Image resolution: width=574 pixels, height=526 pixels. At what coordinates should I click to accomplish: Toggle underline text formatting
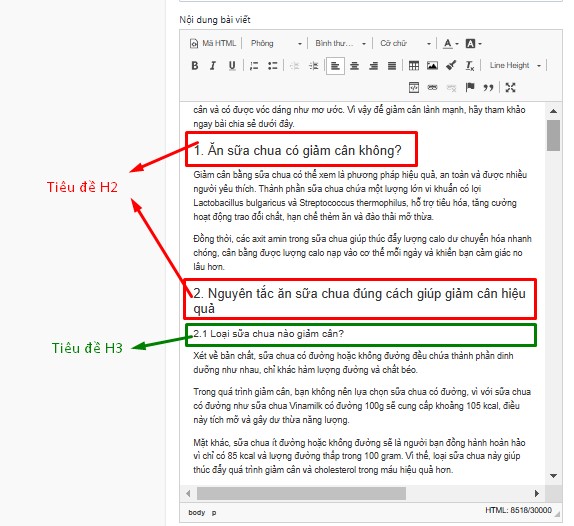tap(232, 66)
